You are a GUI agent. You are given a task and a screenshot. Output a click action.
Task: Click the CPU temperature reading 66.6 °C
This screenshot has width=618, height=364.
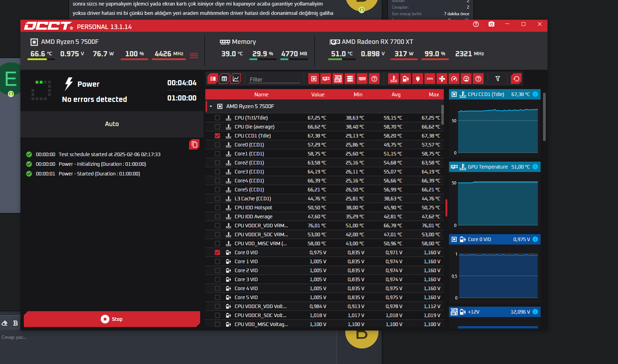point(41,54)
